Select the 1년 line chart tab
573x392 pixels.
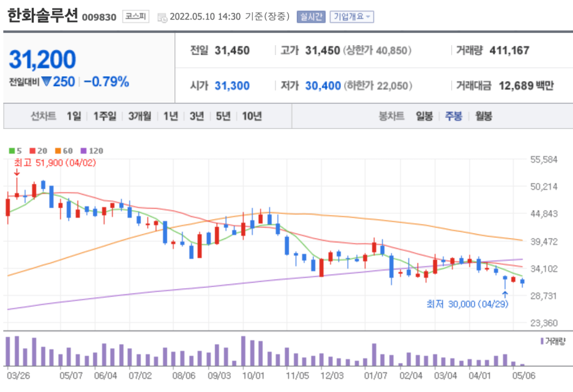pos(171,116)
